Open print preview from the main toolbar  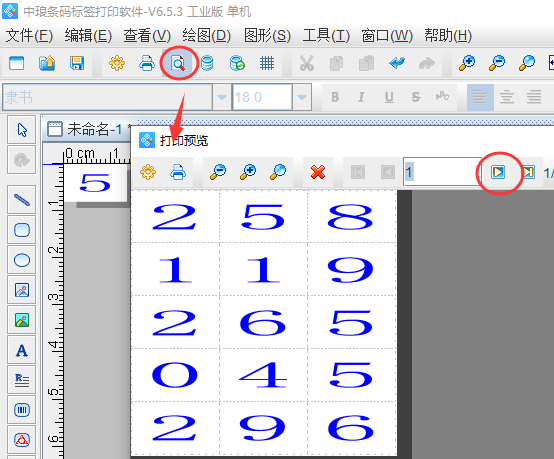click(178, 64)
